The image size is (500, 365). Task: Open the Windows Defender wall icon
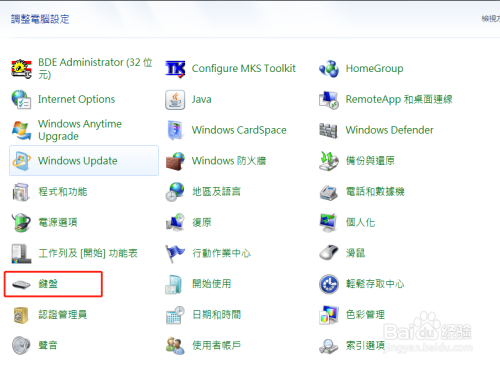329,130
